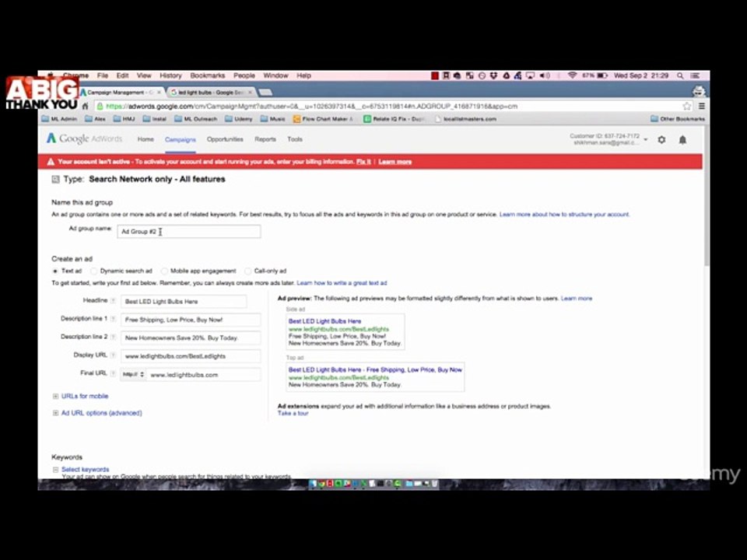Screen dimensions: 747x560
Task: Click the Display URL input field
Action: click(191, 356)
